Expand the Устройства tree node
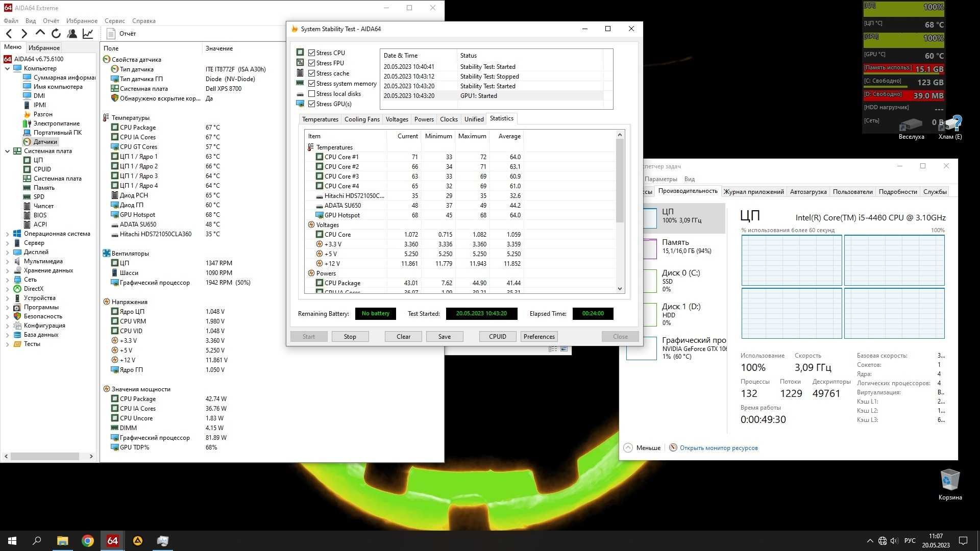 tap(8, 298)
